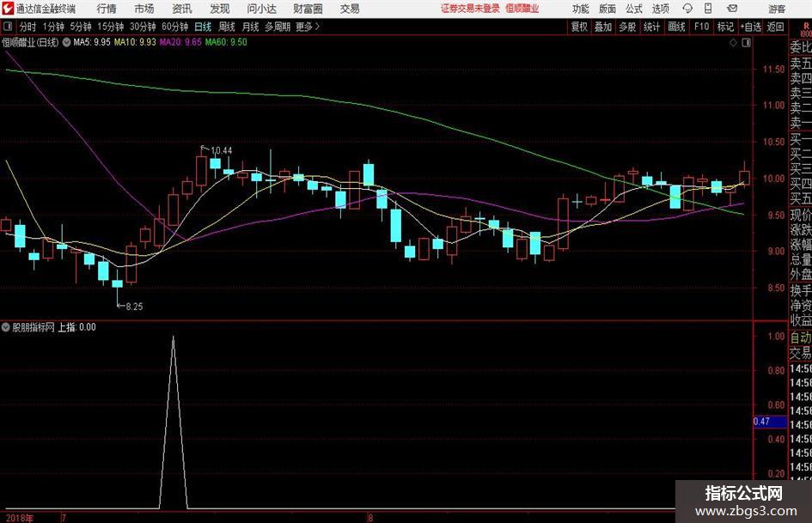
Task: Click the MA10: 9.93 label
Action: (x=135, y=42)
